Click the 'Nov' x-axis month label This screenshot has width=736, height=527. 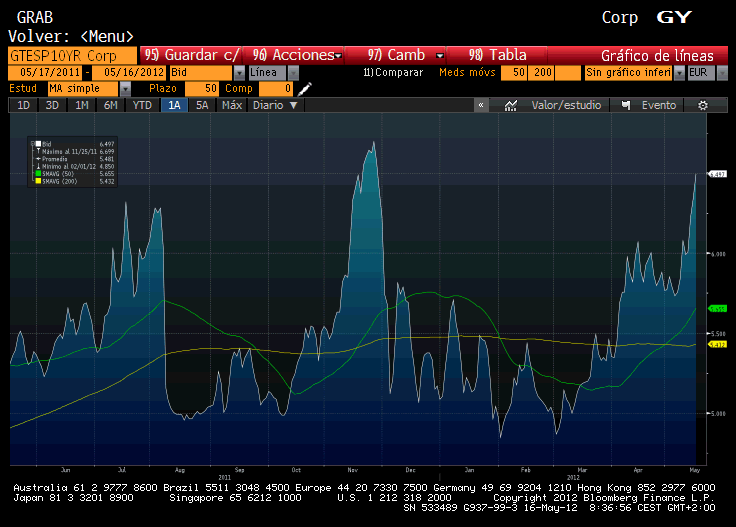click(x=353, y=470)
